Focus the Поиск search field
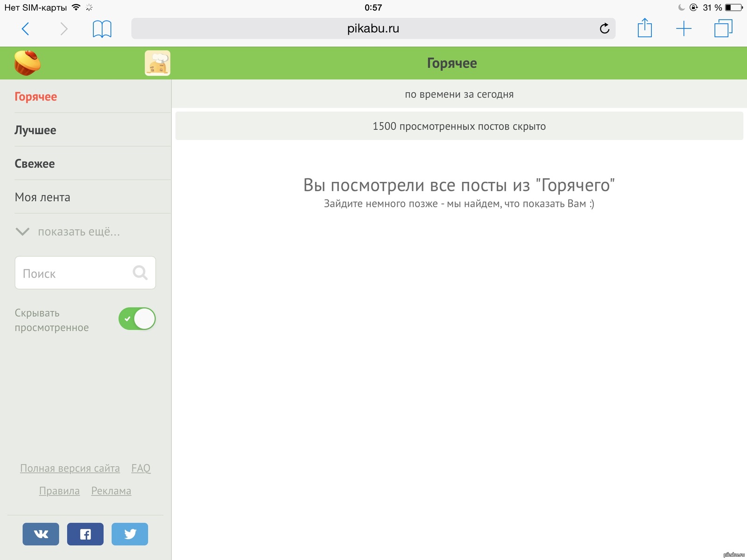The height and width of the screenshot is (560, 747). [85, 273]
